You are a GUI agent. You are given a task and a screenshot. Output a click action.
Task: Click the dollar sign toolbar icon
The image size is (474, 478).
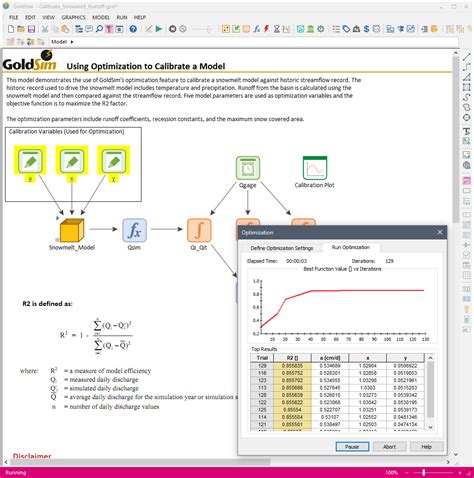click(x=366, y=29)
